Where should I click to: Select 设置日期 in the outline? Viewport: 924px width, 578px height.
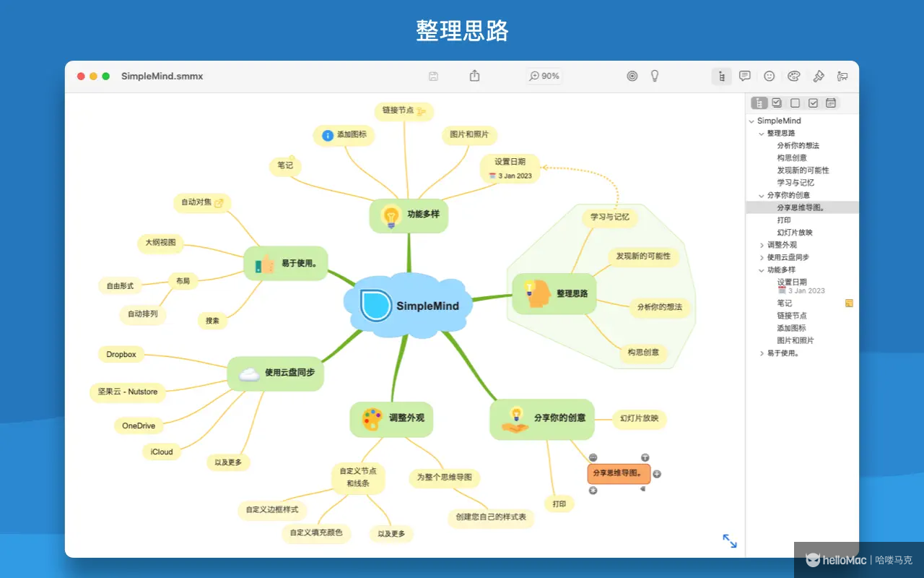pos(792,282)
